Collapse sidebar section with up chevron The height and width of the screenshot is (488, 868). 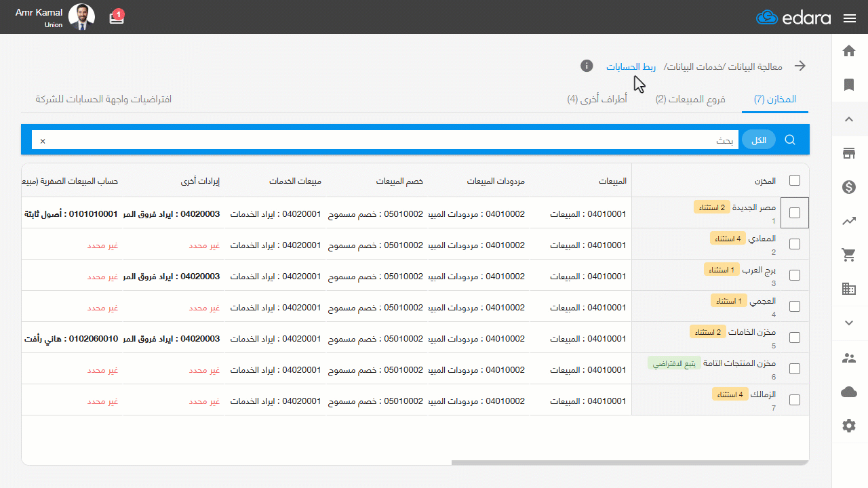(848, 119)
